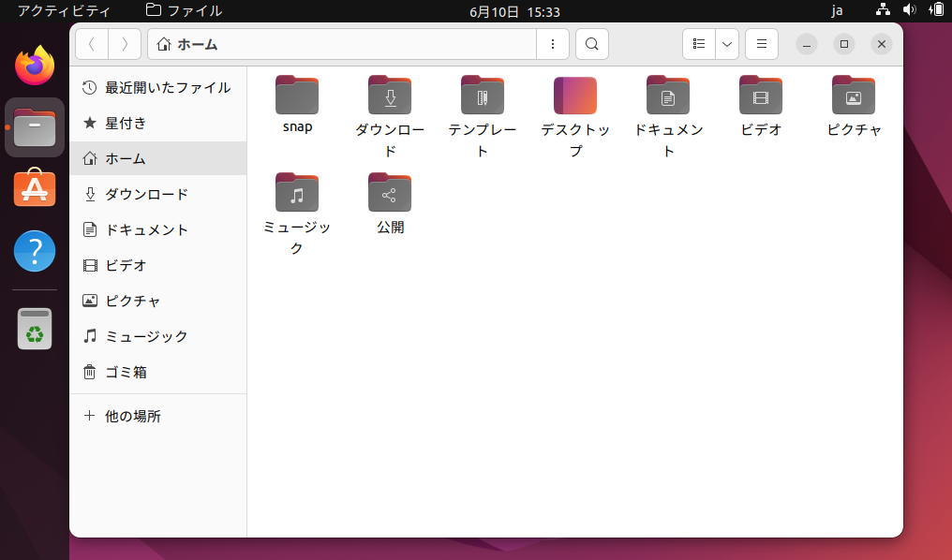The height and width of the screenshot is (560, 952).
Task: Open the ピクチャ folder icon in grid
Action: click(854, 96)
